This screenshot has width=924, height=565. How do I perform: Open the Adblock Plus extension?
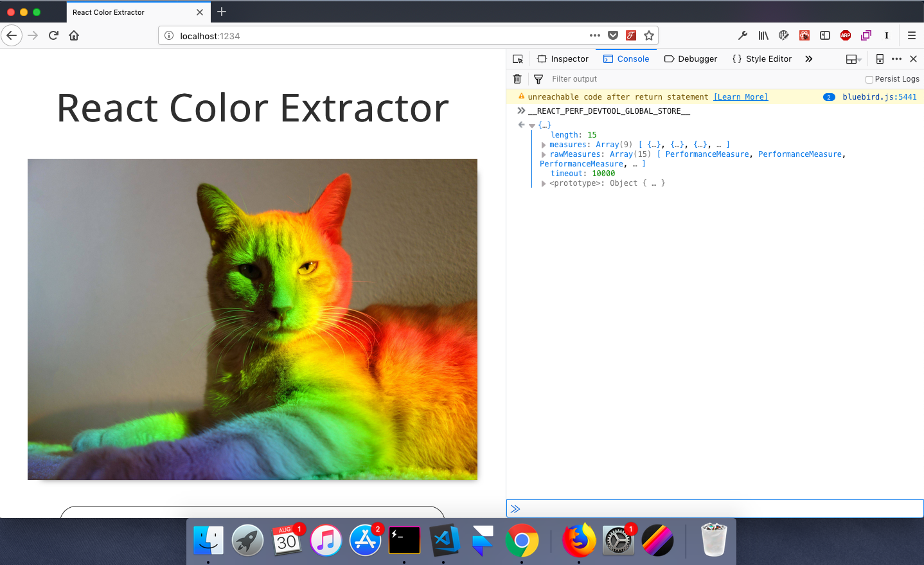coord(846,35)
